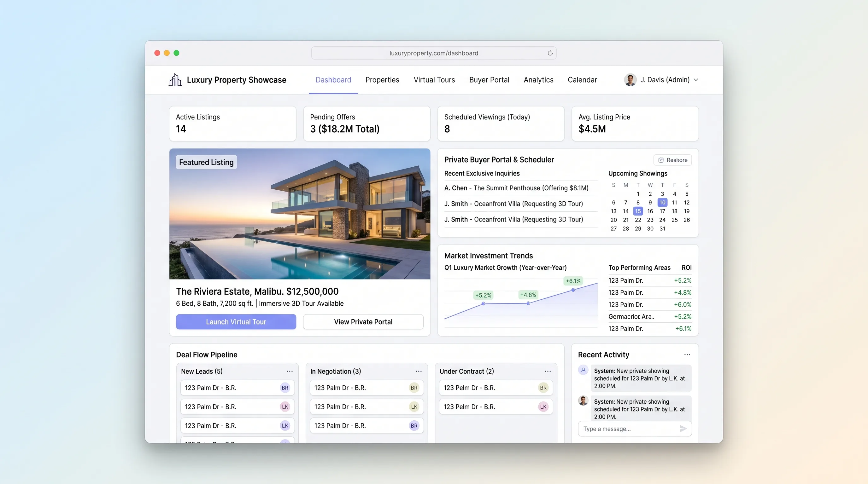Select the Analytics tab
This screenshot has height=484, width=868.
coord(538,80)
